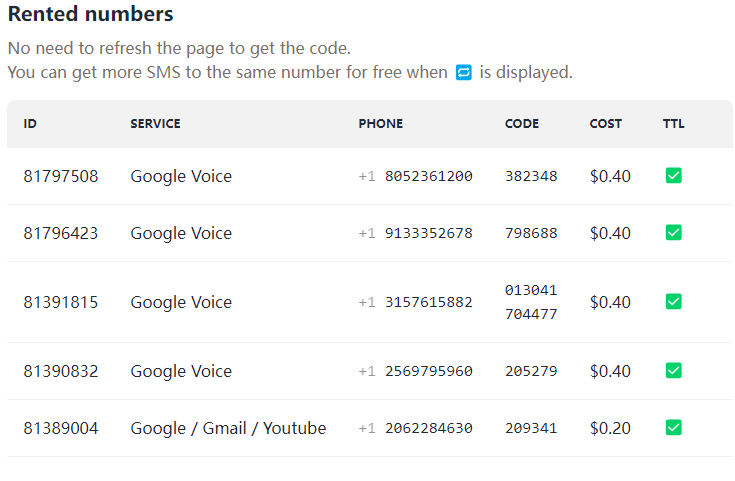Click green checkmark for ID 81391815
Viewport: 735px width, 481px height.
(674, 301)
